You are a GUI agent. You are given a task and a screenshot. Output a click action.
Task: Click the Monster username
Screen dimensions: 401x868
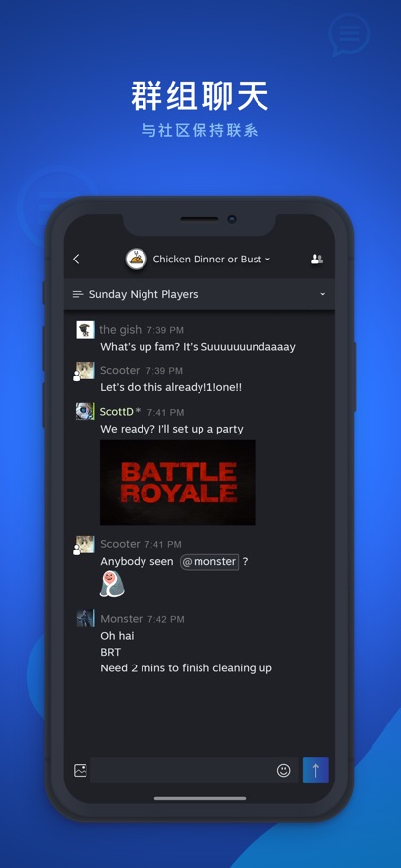coord(122,619)
